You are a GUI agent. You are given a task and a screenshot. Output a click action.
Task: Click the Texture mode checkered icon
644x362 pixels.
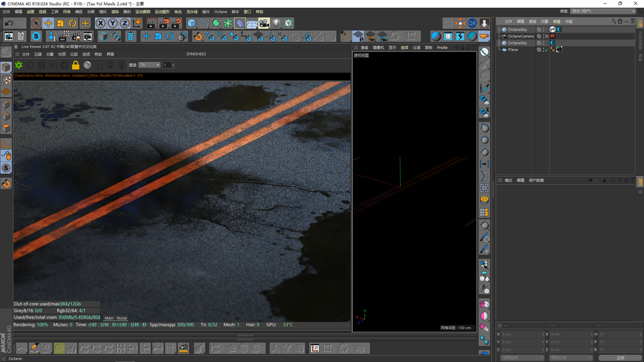[6, 80]
